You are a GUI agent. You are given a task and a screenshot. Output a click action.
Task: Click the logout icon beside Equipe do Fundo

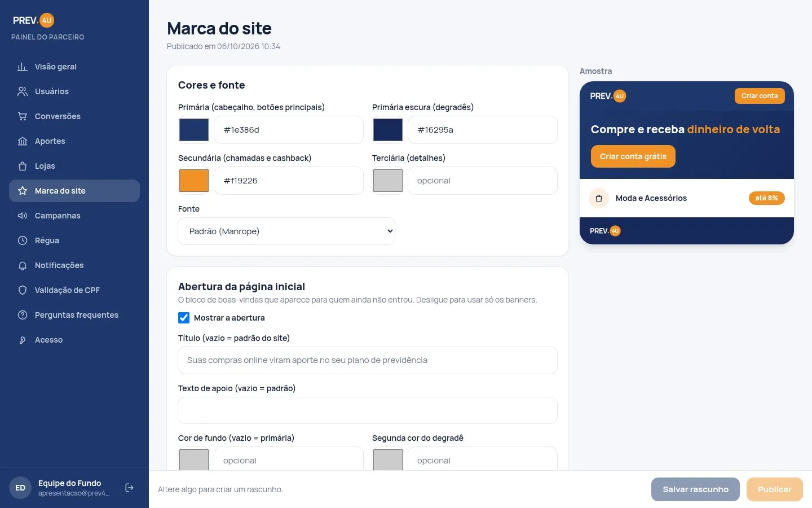pyautogui.click(x=129, y=488)
